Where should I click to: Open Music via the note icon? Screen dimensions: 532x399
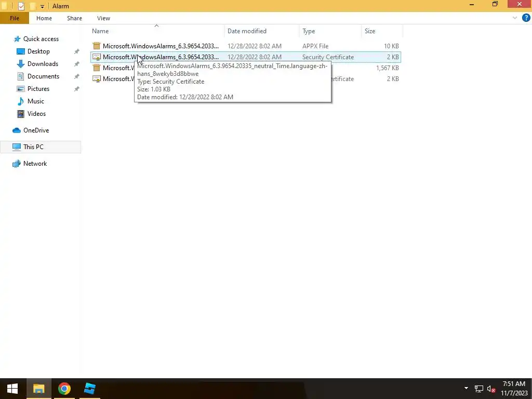pos(21,101)
